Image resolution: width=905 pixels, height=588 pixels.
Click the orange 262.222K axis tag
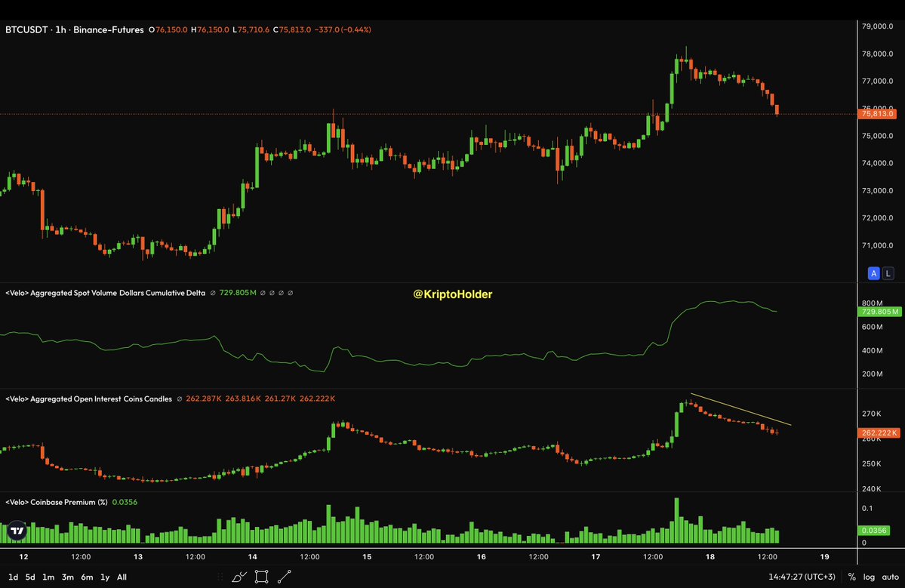pos(879,433)
